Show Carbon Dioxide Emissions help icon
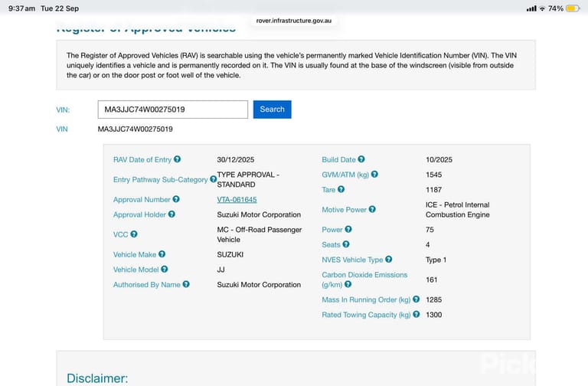Screen dimensions: 588x386 (348, 284)
